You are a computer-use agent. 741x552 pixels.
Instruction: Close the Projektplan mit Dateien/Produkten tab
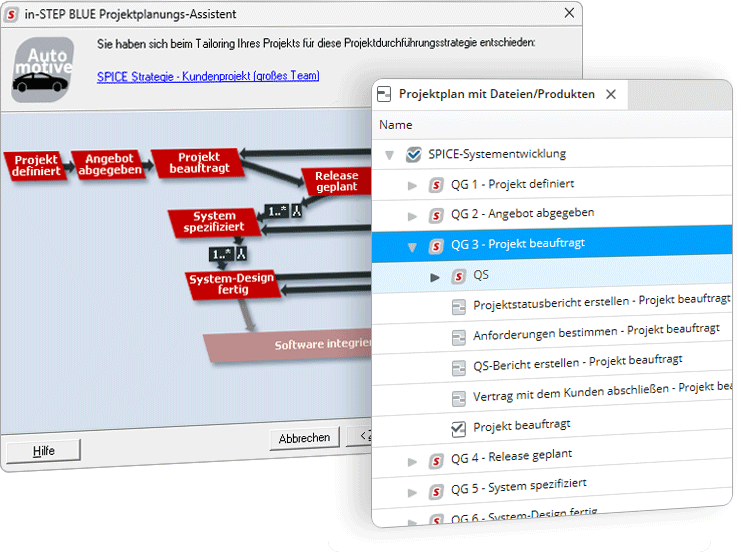tap(611, 94)
